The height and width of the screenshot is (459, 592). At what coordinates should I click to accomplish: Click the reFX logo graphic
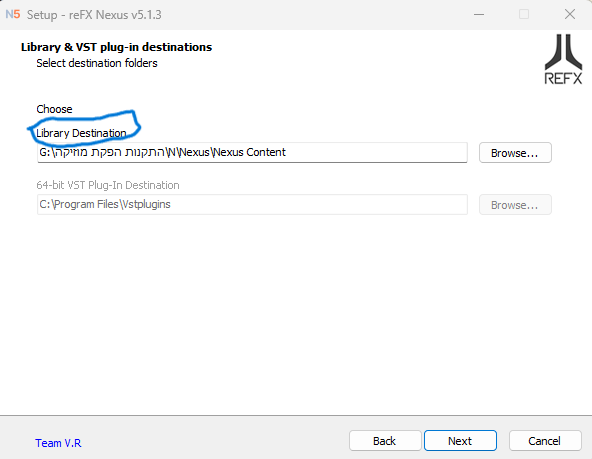click(563, 59)
